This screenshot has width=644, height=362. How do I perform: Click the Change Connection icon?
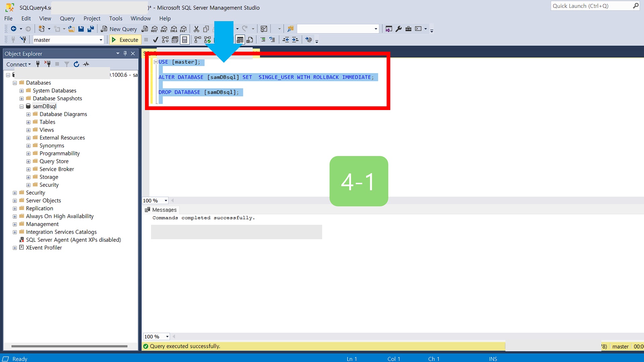23,40
